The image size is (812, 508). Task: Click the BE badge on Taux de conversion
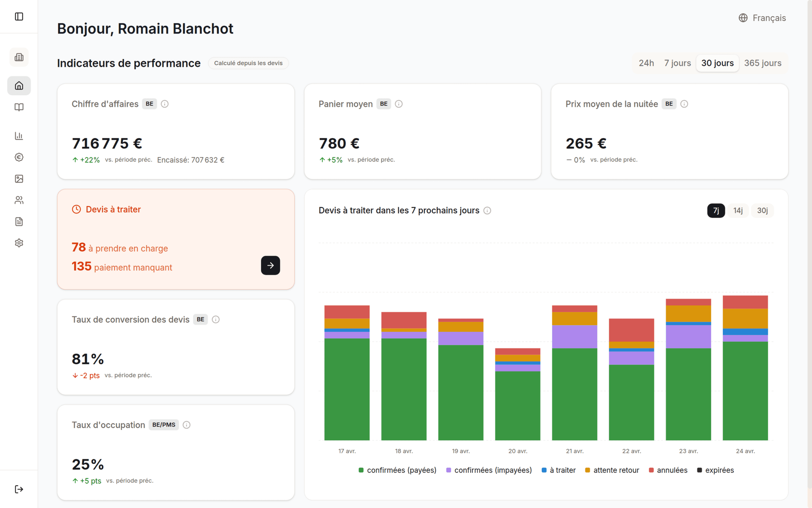coord(200,319)
